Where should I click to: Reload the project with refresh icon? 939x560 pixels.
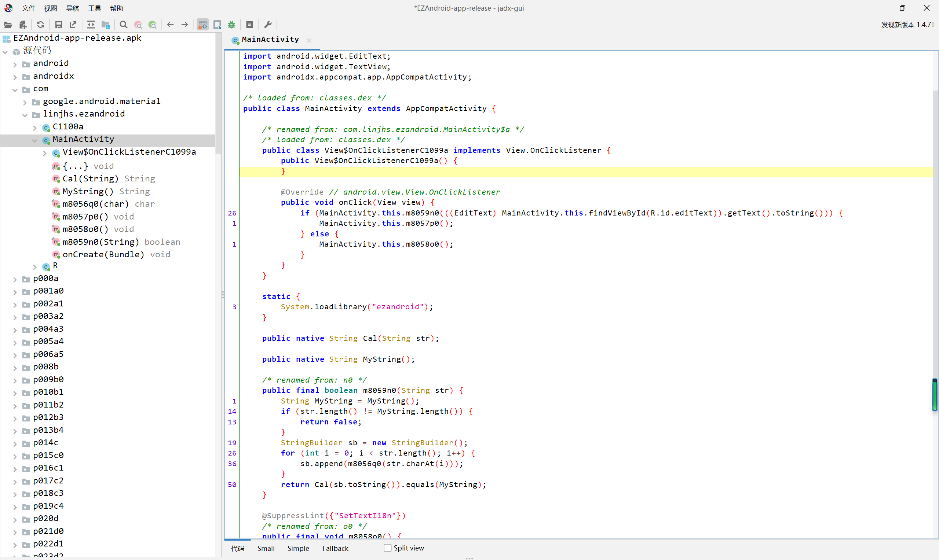[x=41, y=25]
